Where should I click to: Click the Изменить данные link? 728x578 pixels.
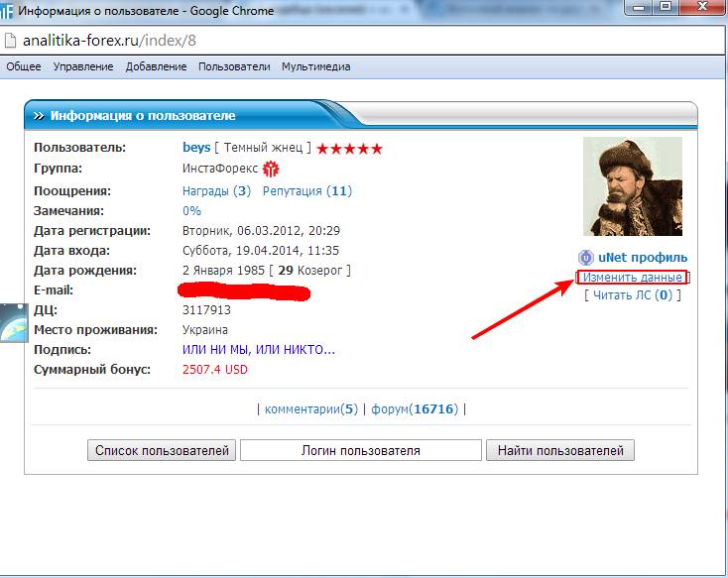(632, 278)
